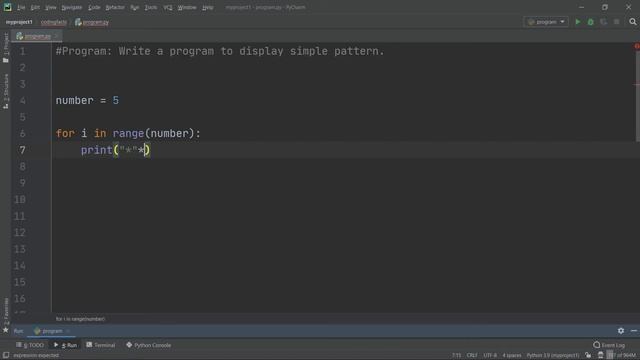Open the Structure tool window sidebar button

pyautogui.click(x=6, y=91)
